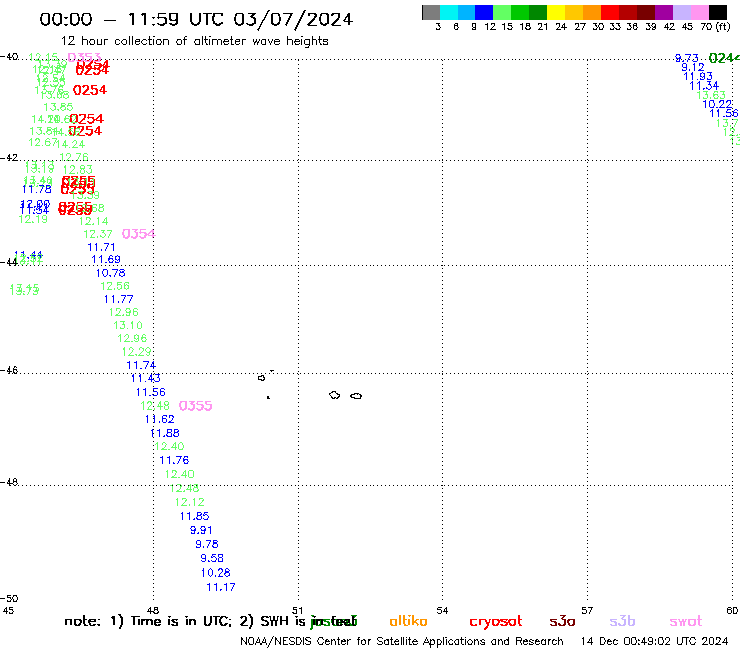Click latitude axis label -46

pyautogui.click(x=9, y=371)
